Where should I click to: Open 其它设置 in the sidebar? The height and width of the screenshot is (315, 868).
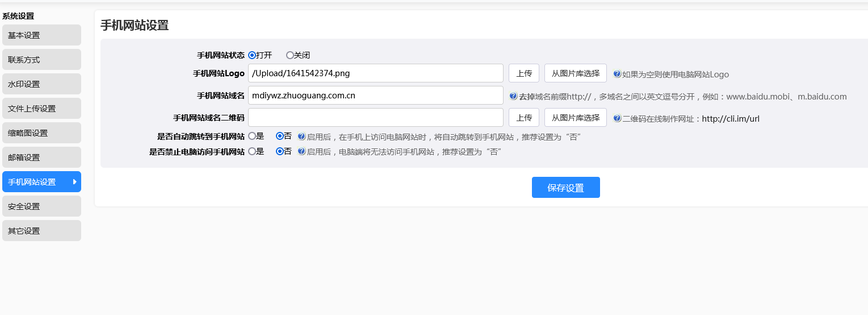[41, 231]
